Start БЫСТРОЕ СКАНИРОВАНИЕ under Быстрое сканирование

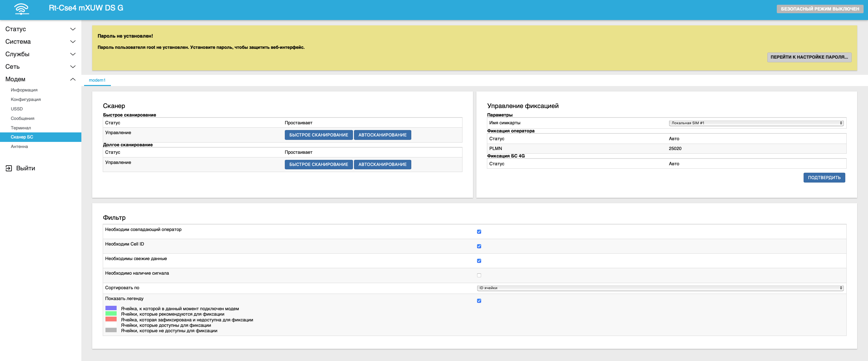[318, 135]
